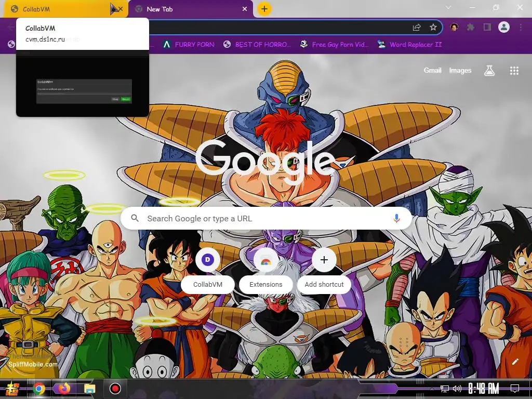The height and width of the screenshot is (399, 532).
Task: Open Google Images link
Action: (x=460, y=70)
